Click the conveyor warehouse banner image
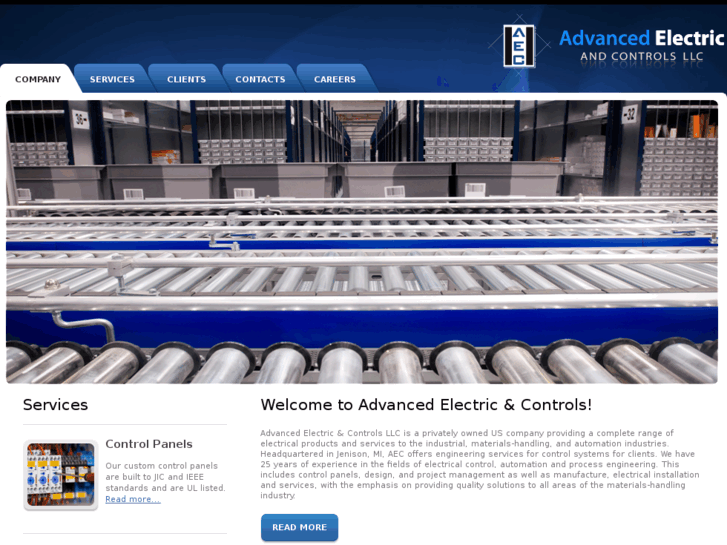This screenshot has width=727, height=545. pos(362,242)
